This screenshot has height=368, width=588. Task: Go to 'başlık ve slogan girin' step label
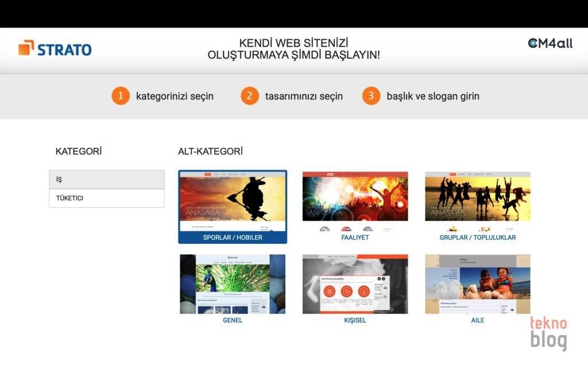click(432, 96)
